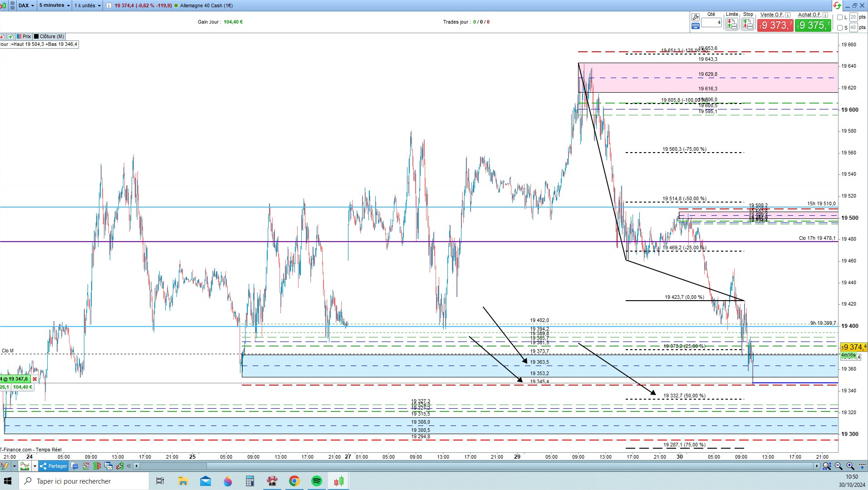Click the indicators chart icon
This screenshot has width=868, height=490.
25,466
